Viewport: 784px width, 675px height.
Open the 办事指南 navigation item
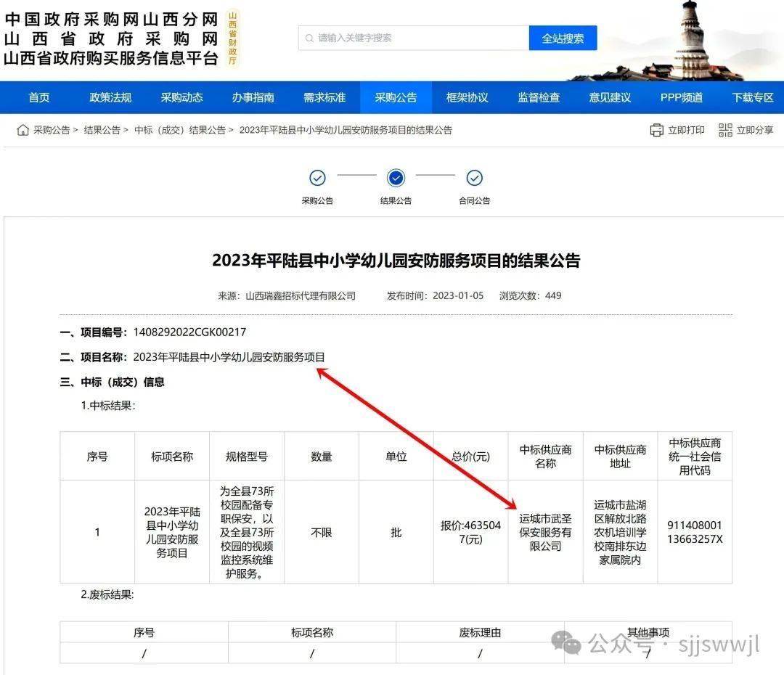click(x=253, y=97)
